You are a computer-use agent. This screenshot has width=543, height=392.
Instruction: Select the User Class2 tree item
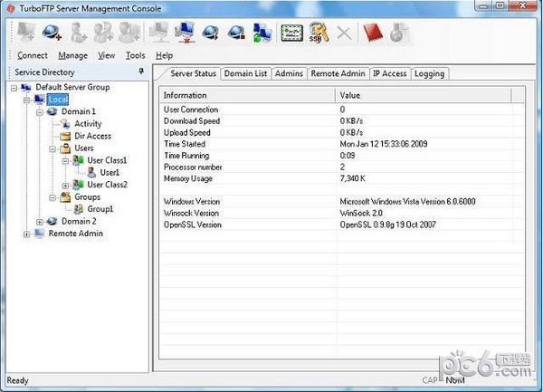click(108, 185)
